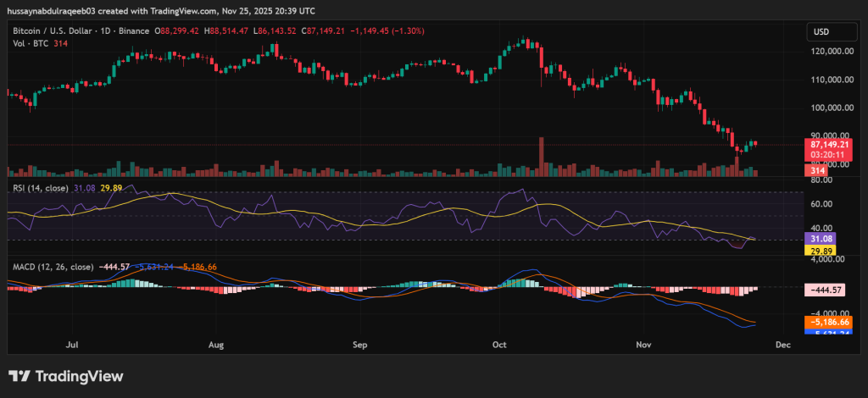Select the Bitcoin / U.S. Dollar symbol title
The width and height of the screenshot is (868, 398).
53,32
